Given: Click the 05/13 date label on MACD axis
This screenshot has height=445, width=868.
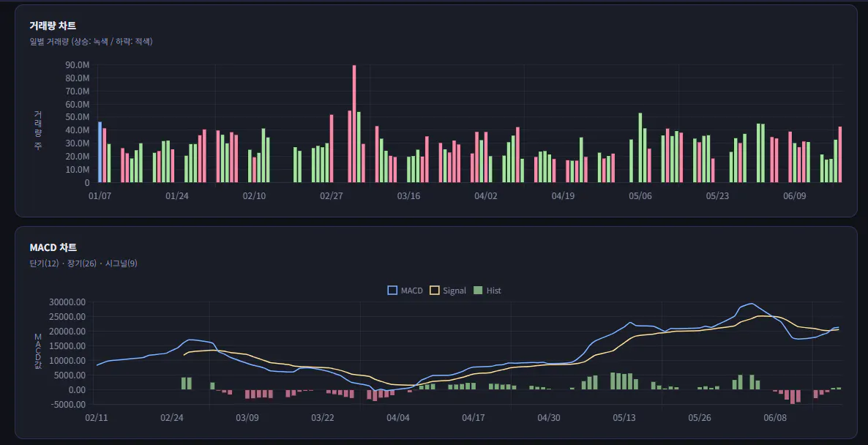Looking at the screenshot, I should click(624, 417).
